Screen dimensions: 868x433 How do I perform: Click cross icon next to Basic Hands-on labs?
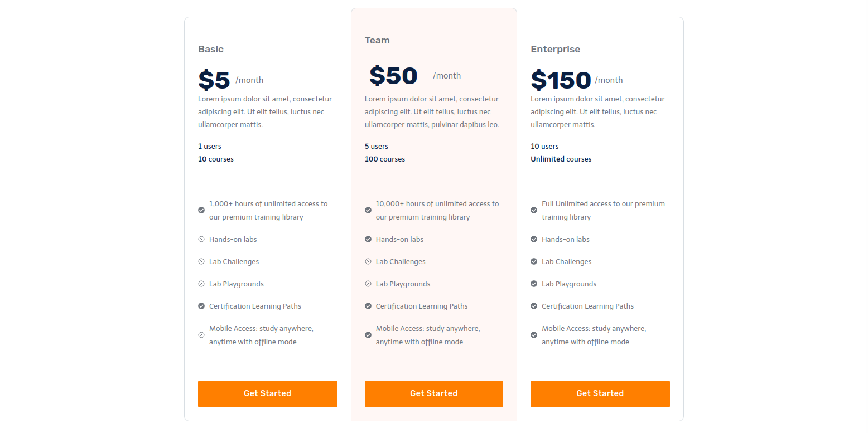pos(201,239)
